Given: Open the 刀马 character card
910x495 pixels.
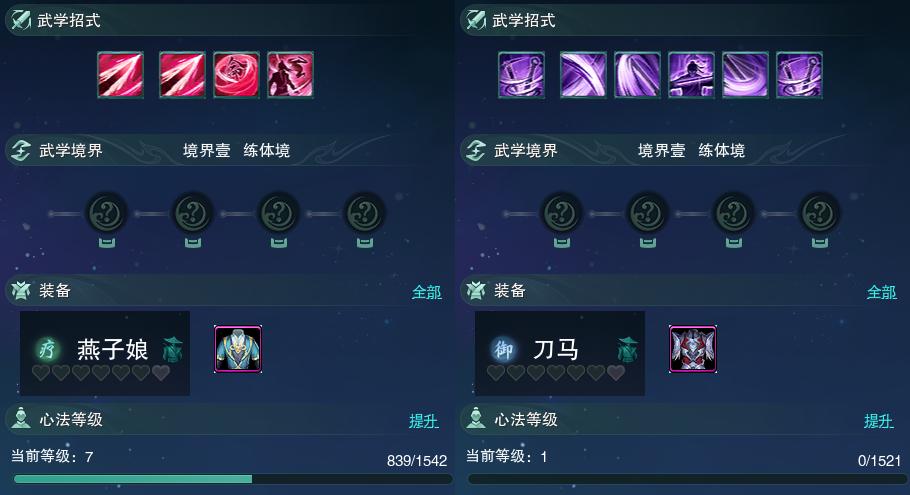Looking at the screenshot, I should coord(559,353).
